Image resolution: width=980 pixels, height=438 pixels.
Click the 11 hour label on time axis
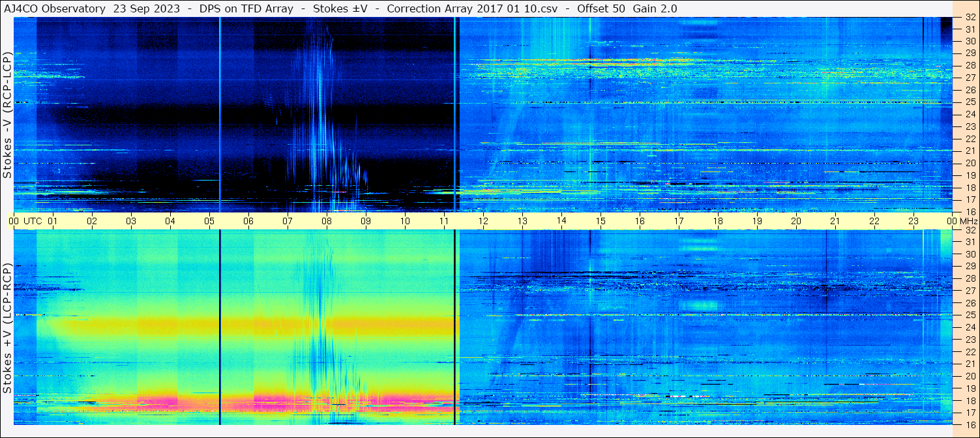[x=444, y=221]
